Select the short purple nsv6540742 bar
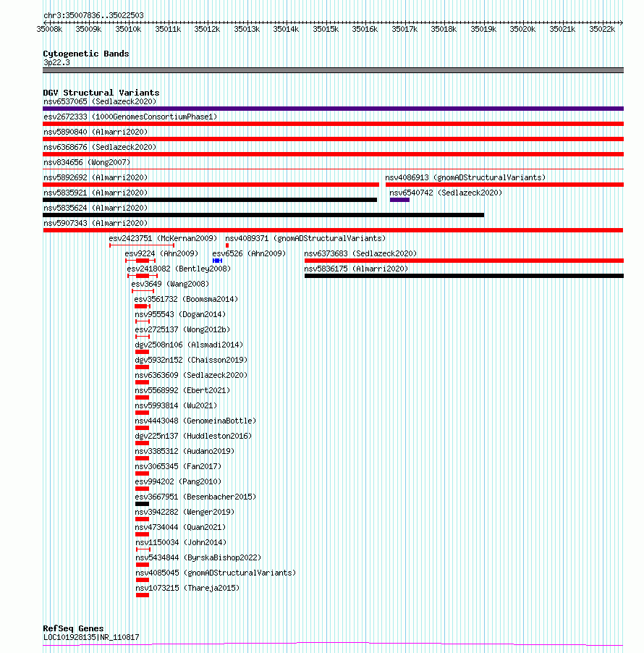Viewport: 644px width, 653px height. pos(399,200)
